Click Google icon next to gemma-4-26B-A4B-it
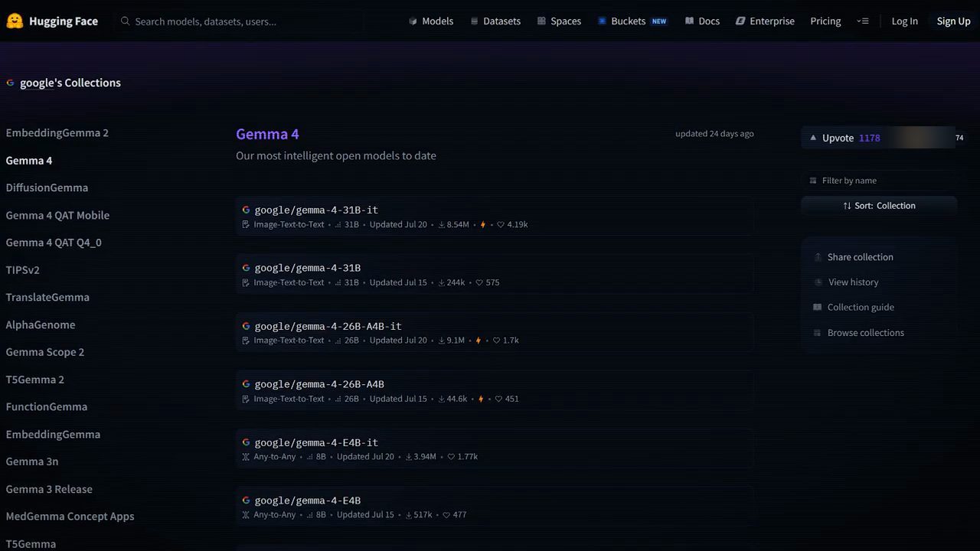The image size is (980, 551). pyautogui.click(x=247, y=326)
